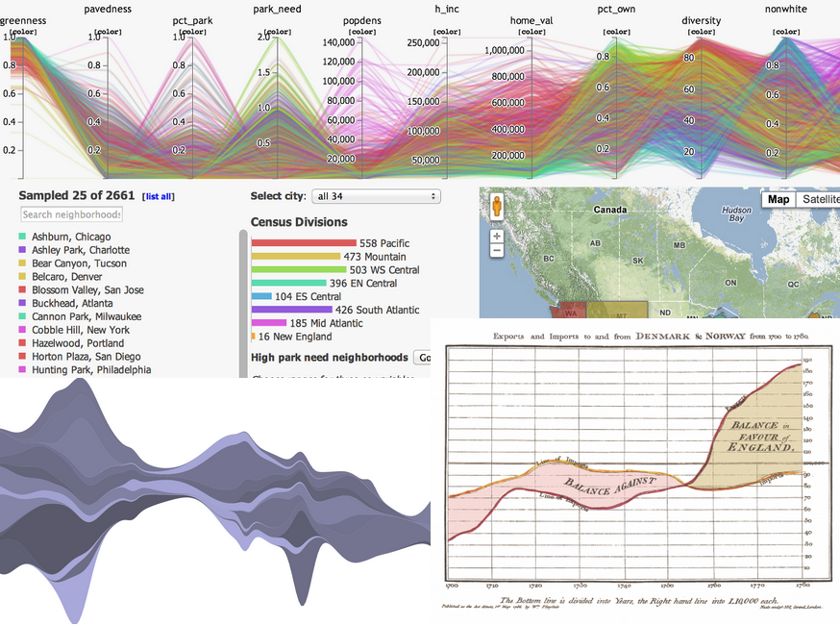Zoom in the map with plus button

(497, 236)
